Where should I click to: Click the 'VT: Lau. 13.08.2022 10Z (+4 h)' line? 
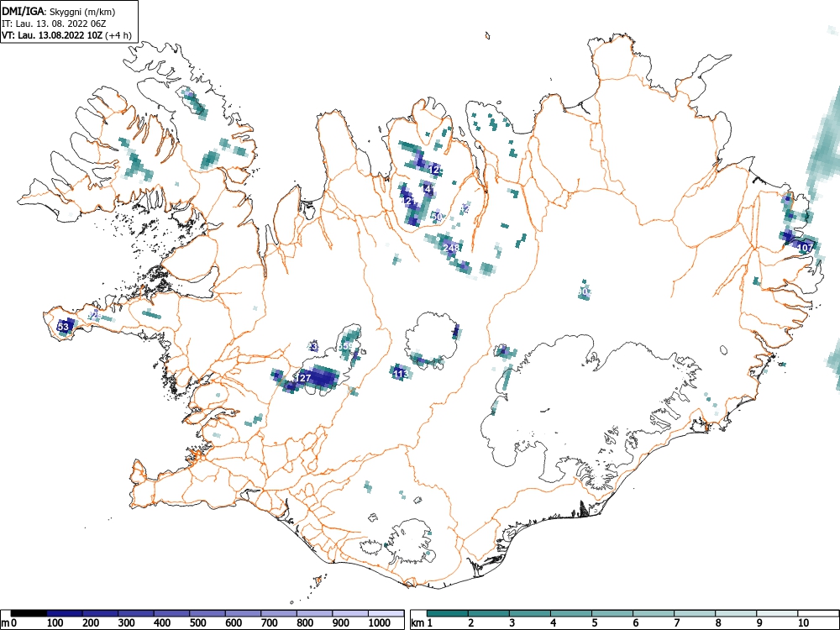point(66,35)
